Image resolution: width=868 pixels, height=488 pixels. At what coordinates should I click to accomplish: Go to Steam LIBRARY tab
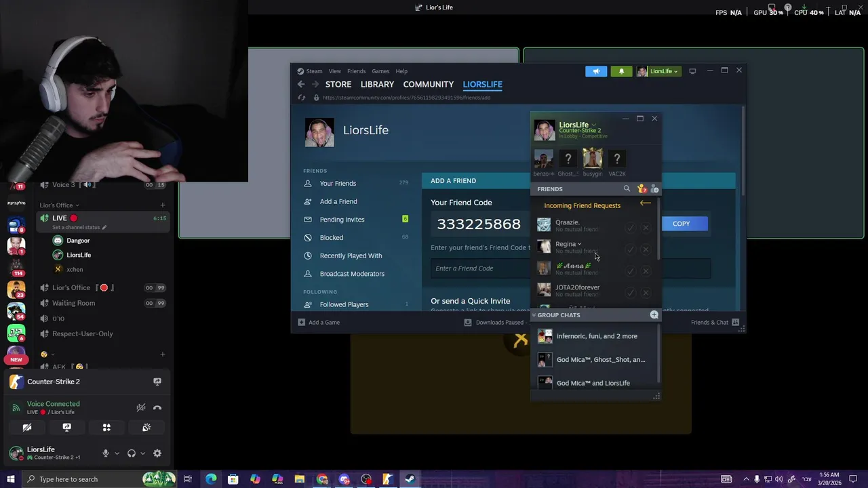[377, 84]
